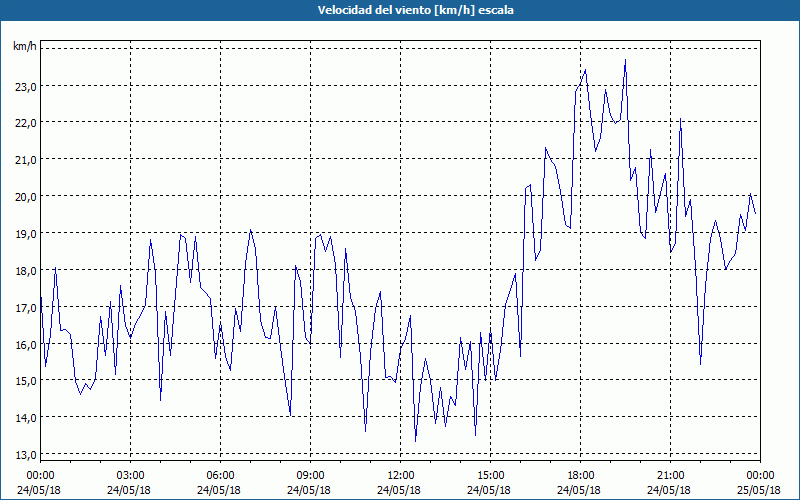This screenshot has height=500, width=800.
Task: Select the 23,0 y-axis value
Action: click(27, 87)
